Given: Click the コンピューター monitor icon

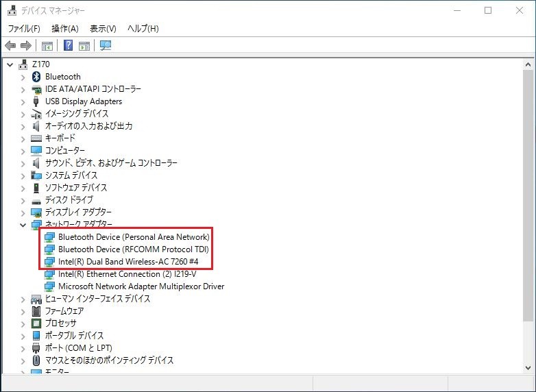Looking at the screenshot, I should click(x=36, y=150).
